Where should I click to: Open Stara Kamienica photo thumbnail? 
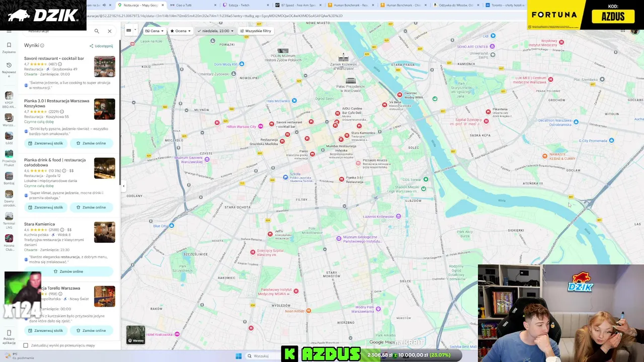(104, 232)
